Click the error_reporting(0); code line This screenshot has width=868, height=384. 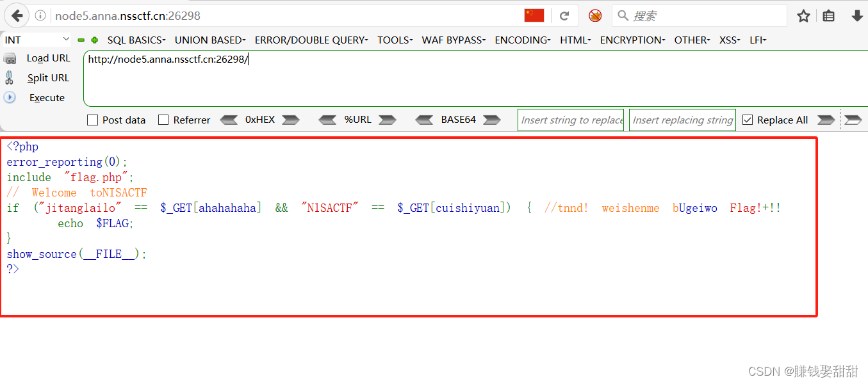pos(67,162)
